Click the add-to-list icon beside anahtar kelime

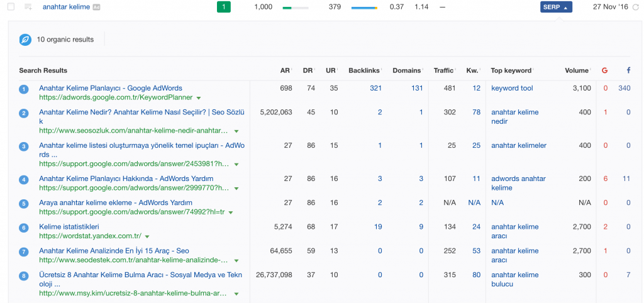(28, 7)
